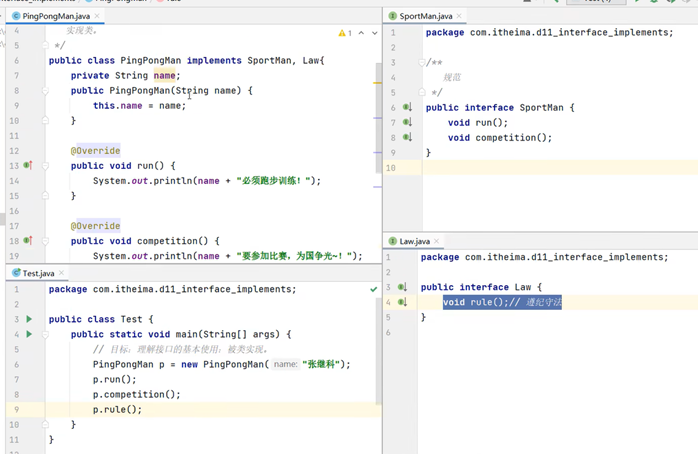Screen dimensions: 698x454
Task: Click implements gutter icon beside competition() method
Action: coord(28,241)
